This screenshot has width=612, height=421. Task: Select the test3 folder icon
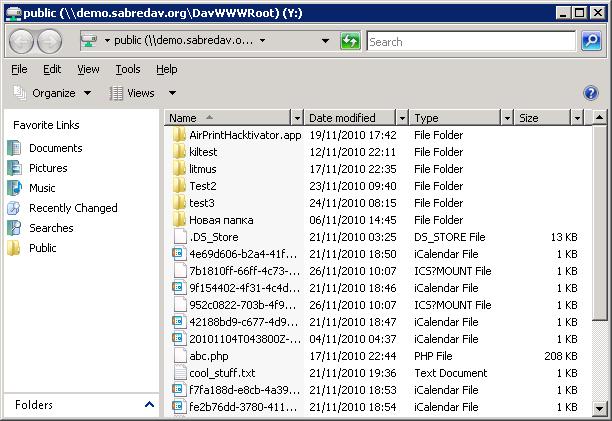pyautogui.click(x=179, y=203)
